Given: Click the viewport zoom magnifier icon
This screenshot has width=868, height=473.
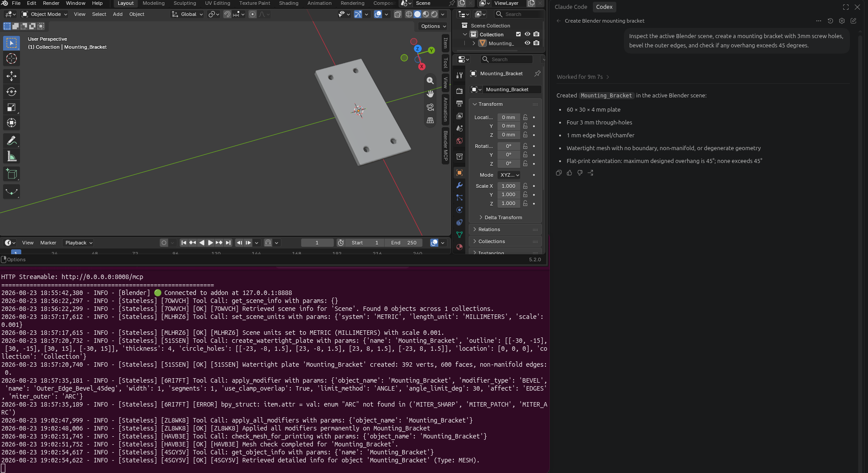Looking at the screenshot, I should pyautogui.click(x=430, y=80).
